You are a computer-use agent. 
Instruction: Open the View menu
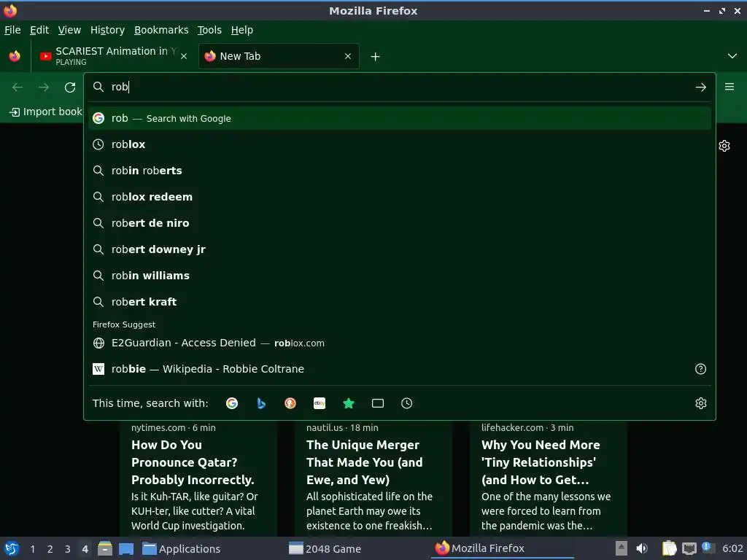69,30
